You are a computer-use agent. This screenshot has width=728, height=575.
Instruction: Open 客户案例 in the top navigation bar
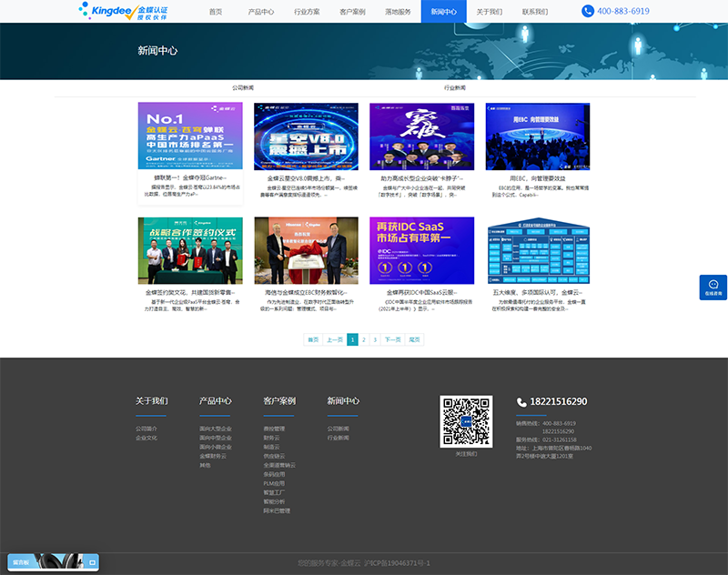352,12
